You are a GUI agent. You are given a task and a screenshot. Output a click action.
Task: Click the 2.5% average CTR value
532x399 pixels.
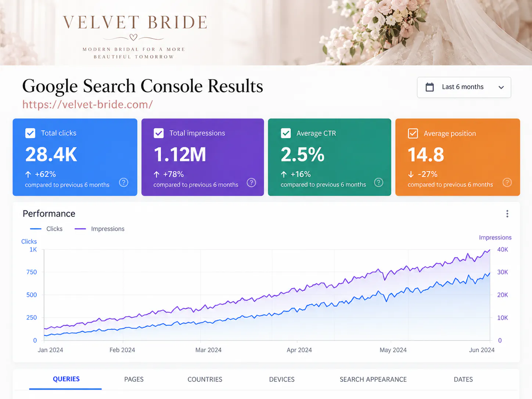click(303, 154)
